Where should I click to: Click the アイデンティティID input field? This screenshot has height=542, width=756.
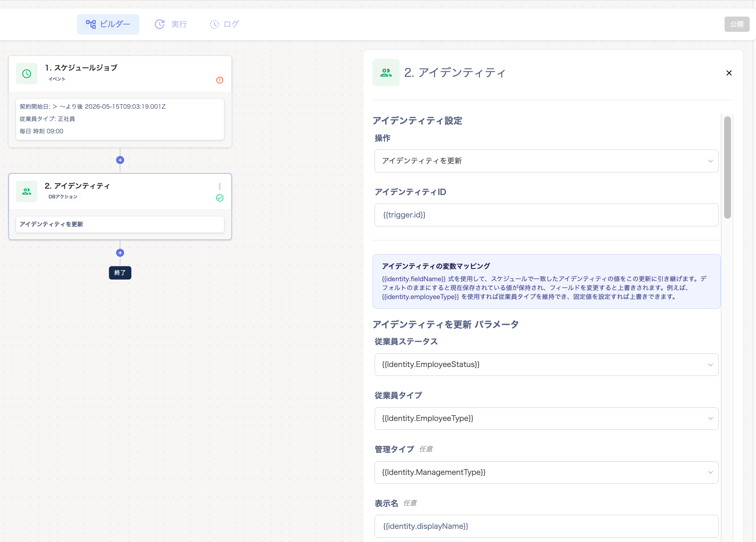(x=546, y=215)
